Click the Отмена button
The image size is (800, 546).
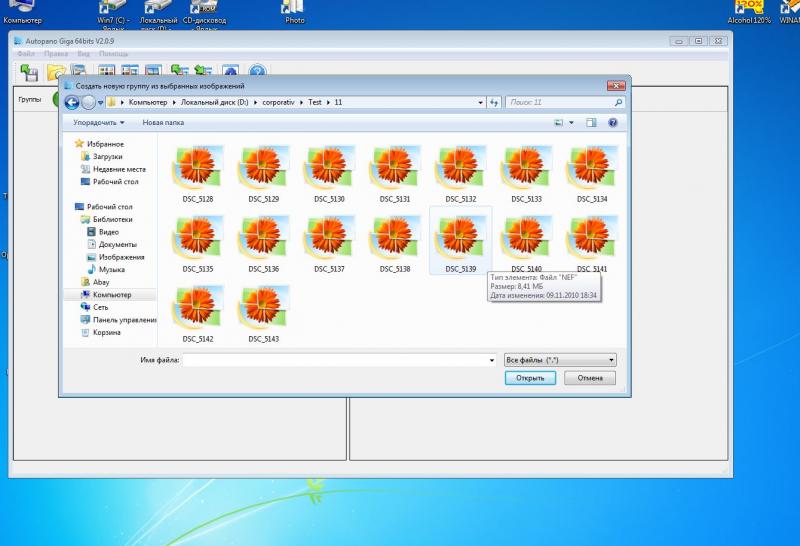pyautogui.click(x=590, y=378)
